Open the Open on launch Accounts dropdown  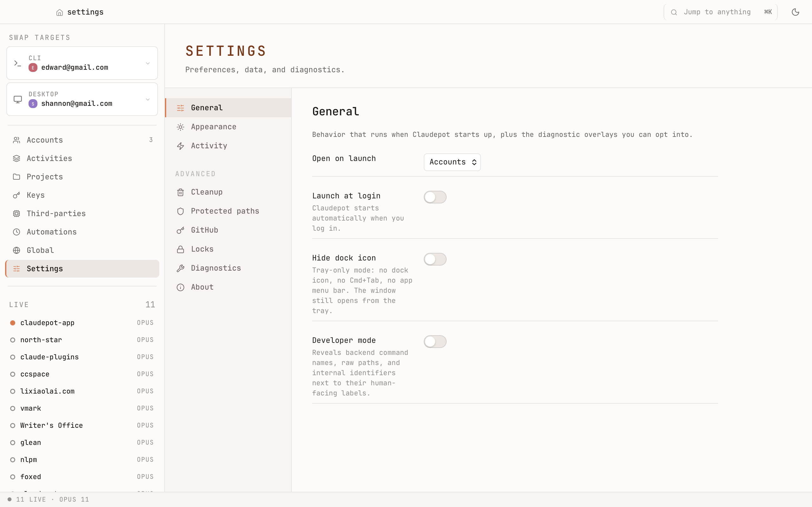452,162
